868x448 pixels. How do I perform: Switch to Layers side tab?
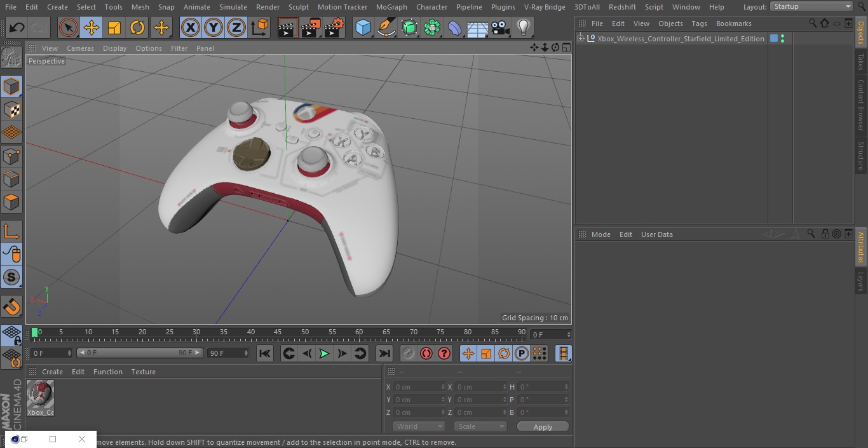(x=861, y=281)
